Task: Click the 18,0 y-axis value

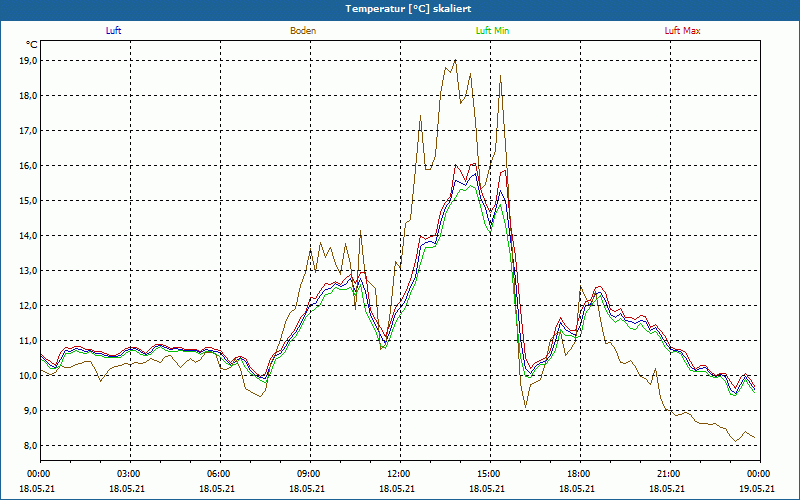Action: [x=29, y=96]
